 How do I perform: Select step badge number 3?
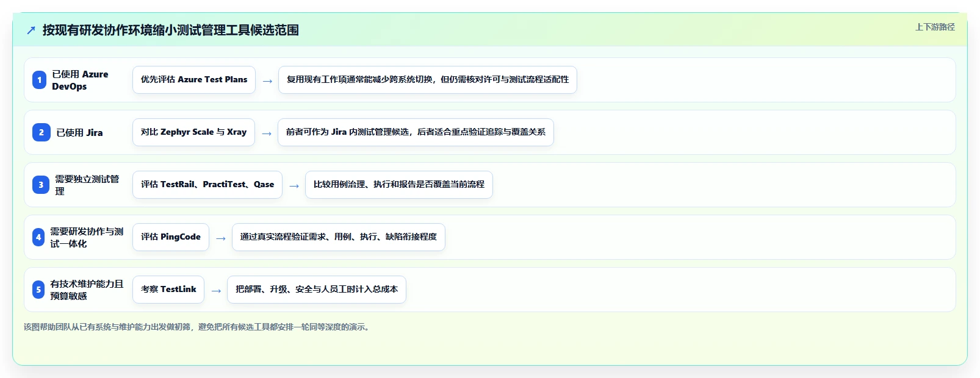pos(41,185)
